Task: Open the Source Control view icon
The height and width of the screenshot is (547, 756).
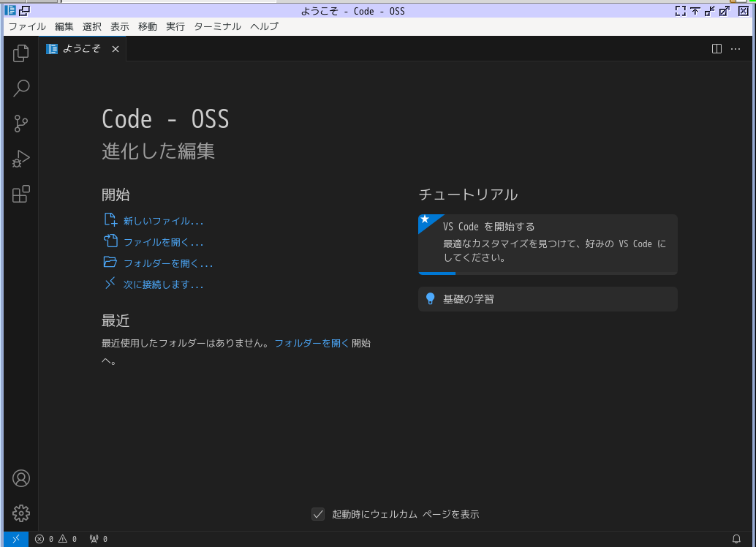Action: point(20,124)
